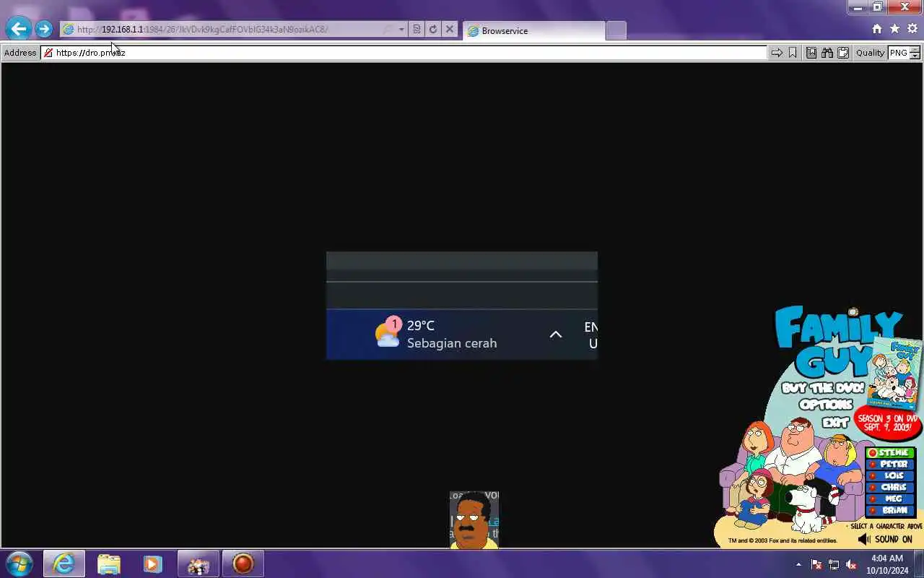Click the network tray icon
Image resolution: width=924 pixels, height=578 pixels.
(x=834, y=564)
